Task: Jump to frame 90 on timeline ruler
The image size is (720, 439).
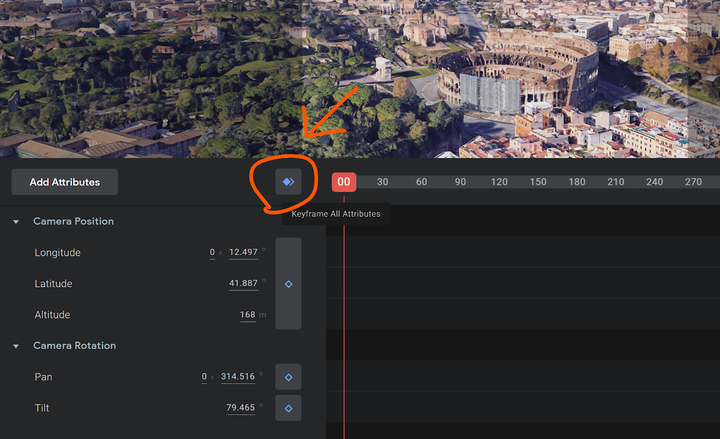Action: [x=460, y=182]
